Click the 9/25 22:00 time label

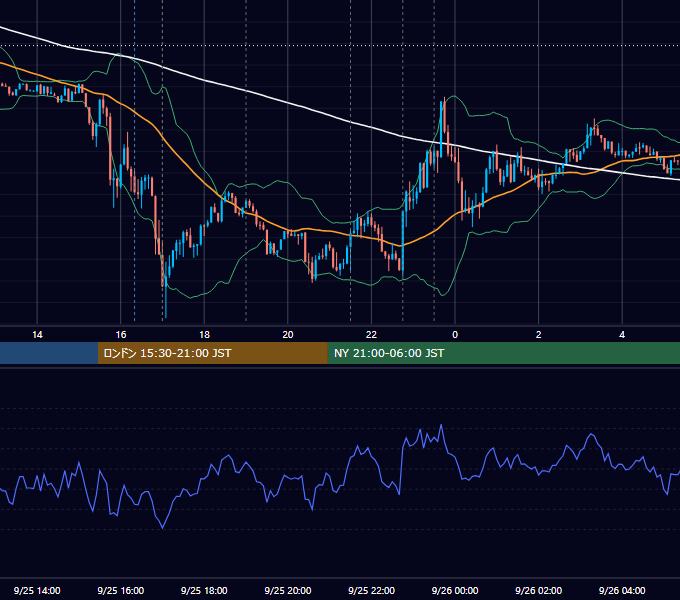coord(372,590)
